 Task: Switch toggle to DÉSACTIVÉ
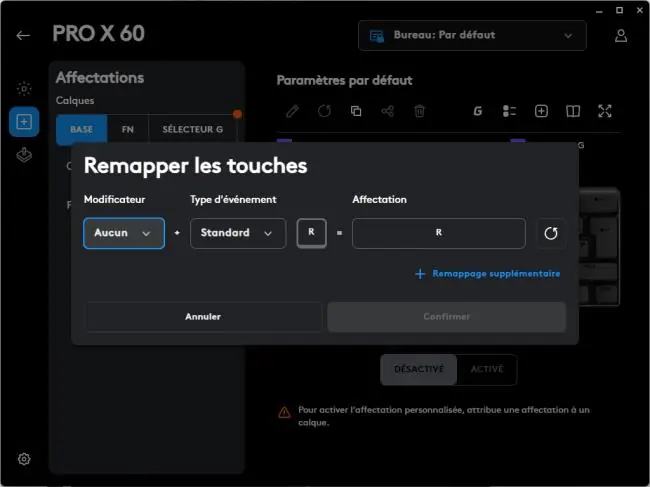click(x=419, y=369)
